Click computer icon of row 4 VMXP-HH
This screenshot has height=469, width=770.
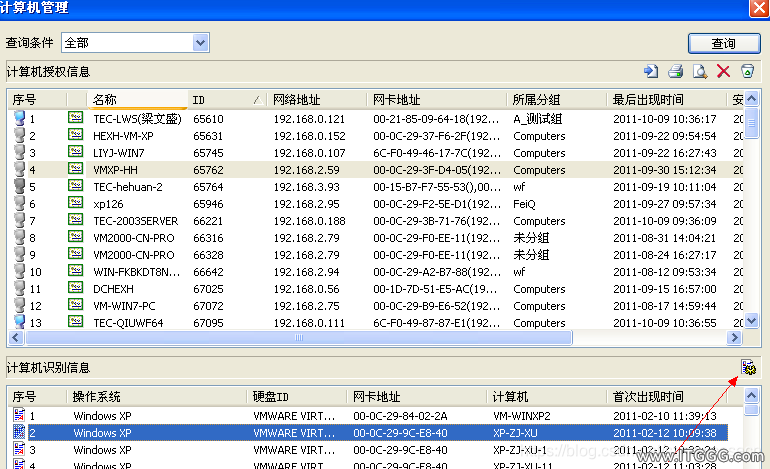click(x=20, y=169)
